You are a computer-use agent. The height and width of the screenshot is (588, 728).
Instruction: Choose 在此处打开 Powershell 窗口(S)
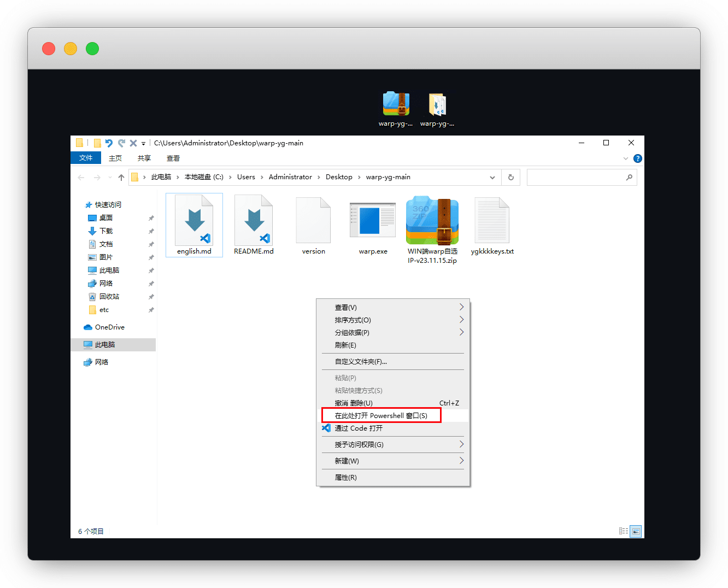[381, 415]
